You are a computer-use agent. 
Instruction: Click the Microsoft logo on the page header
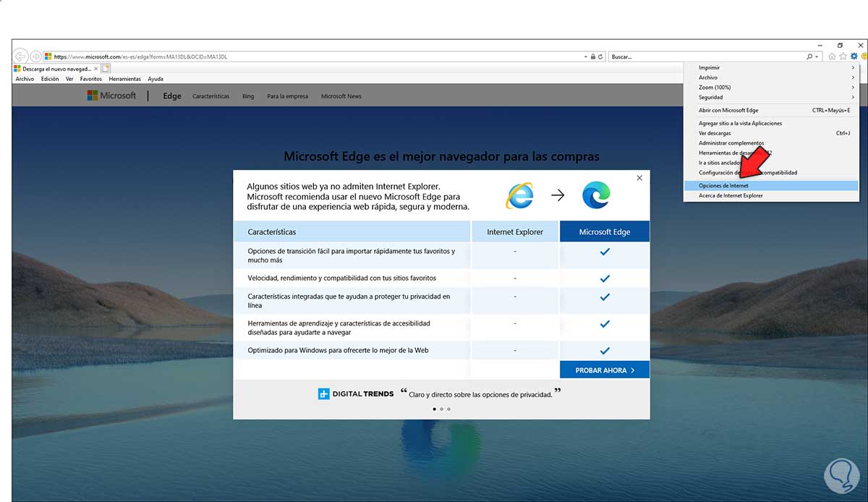[111, 95]
